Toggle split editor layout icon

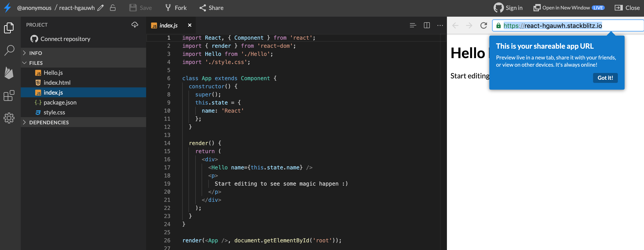click(427, 25)
